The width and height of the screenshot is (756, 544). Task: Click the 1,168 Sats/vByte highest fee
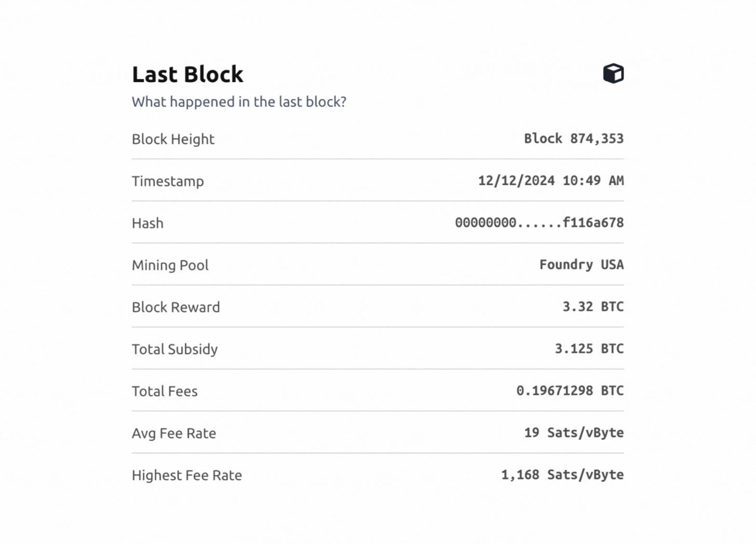tap(562, 475)
